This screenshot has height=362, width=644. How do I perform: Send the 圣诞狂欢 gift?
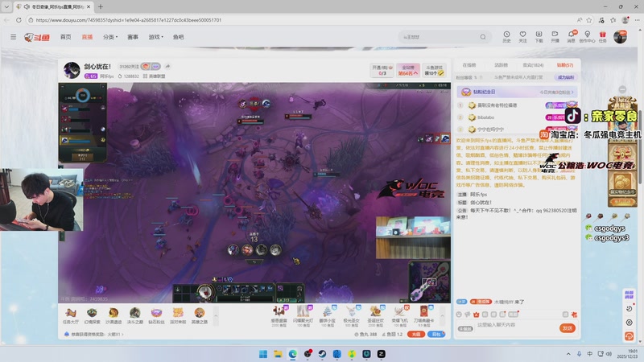coord(375,315)
